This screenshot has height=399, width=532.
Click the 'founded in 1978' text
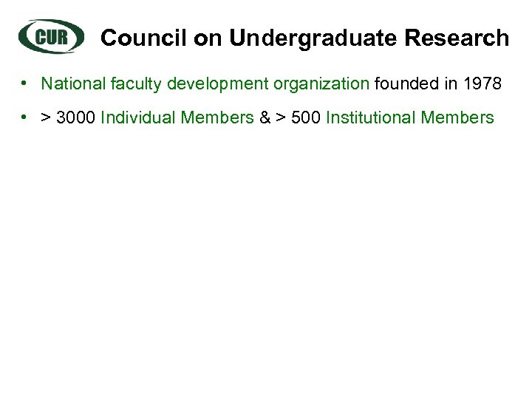tap(438, 83)
